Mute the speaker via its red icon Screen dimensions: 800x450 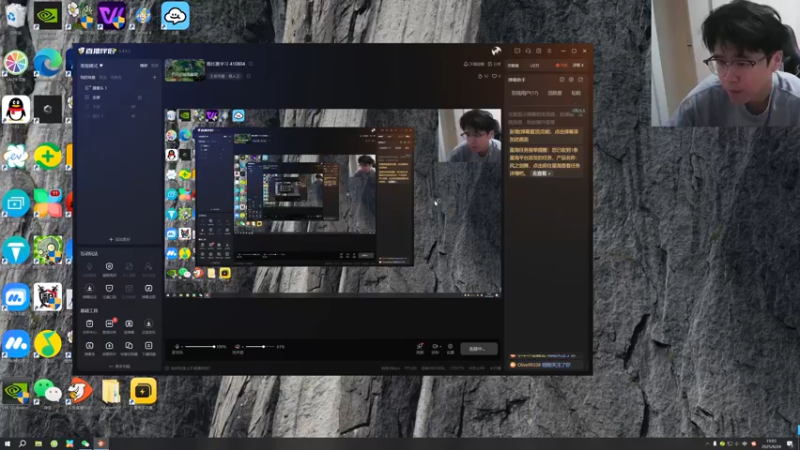(237, 346)
